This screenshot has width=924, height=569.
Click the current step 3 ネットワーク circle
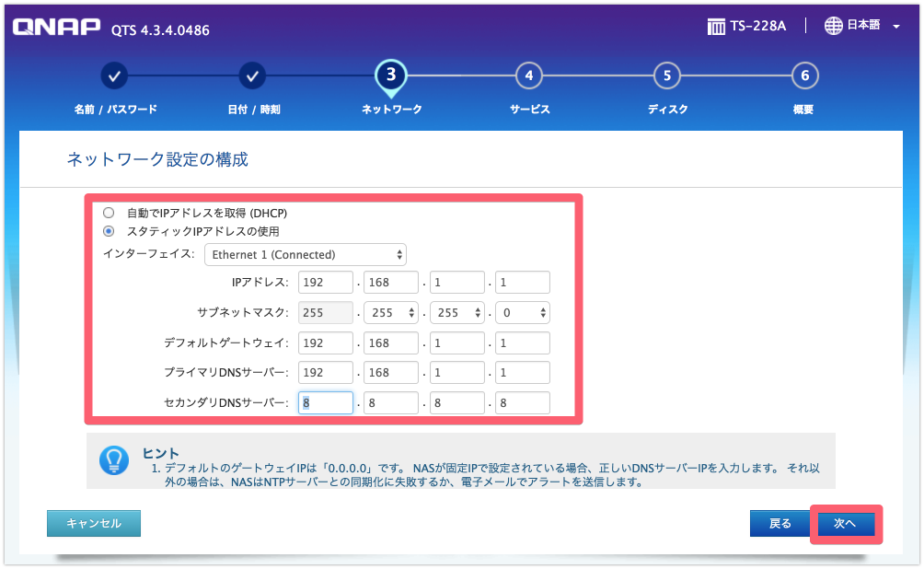coord(390,76)
